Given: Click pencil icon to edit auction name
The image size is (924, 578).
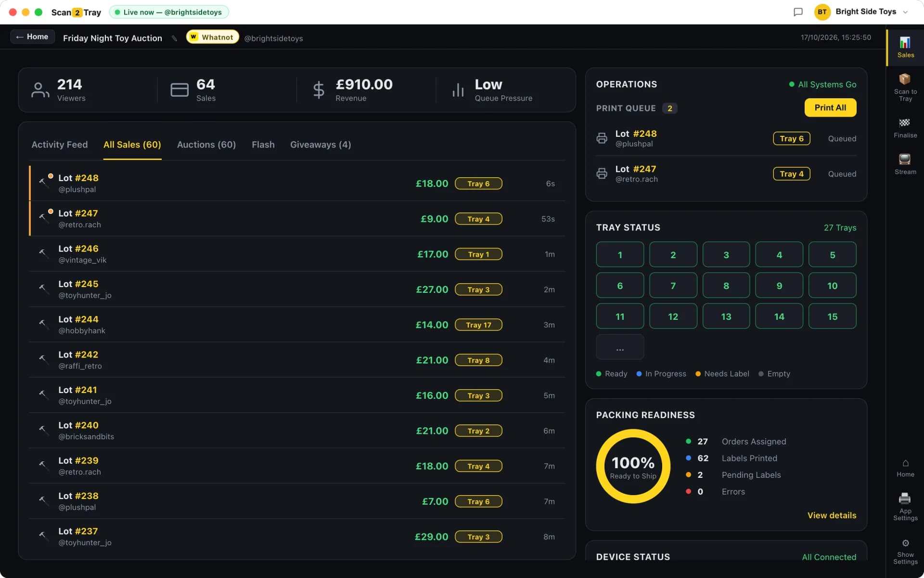Looking at the screenshot, I should click(174, 38).
